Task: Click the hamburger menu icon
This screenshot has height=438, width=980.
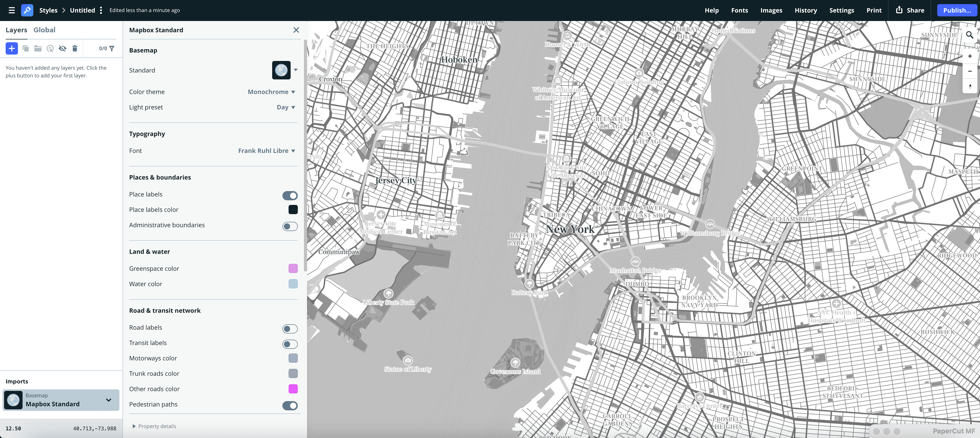Action: [x=12, y=10]
